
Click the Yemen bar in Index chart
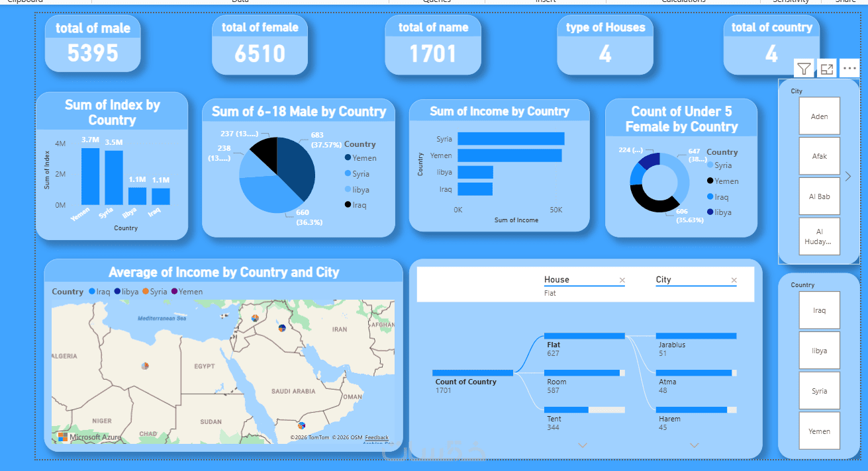(x=91, y=177)
